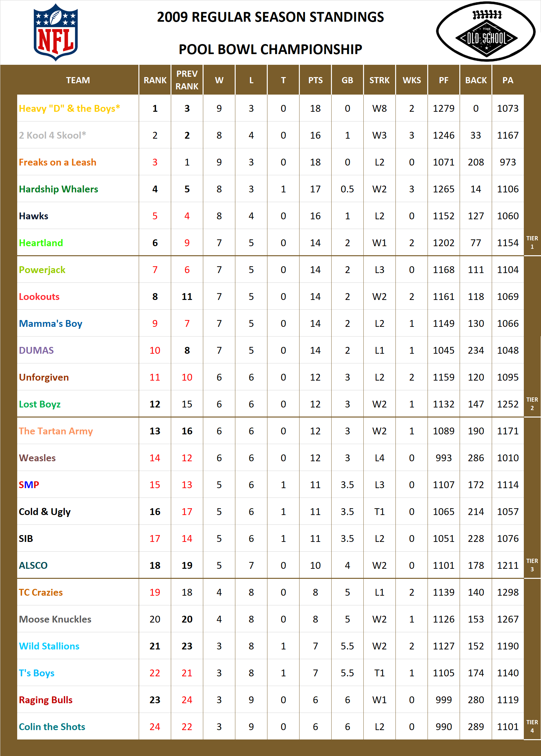541x756 pixels.
Task: Sort by the RANK column header
Action: [x=155, y=80]
